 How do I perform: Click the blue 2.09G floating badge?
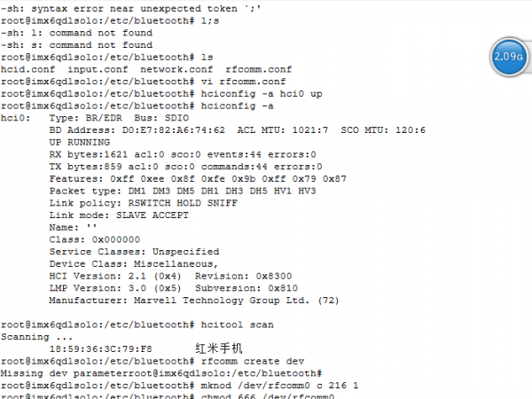[x=507, y=58]
